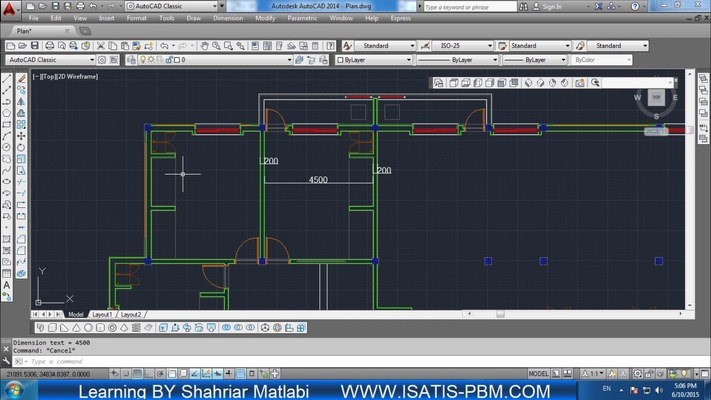Switch to the Layout2 tab
Screen dimensions: 711x400
coord(131,314)
